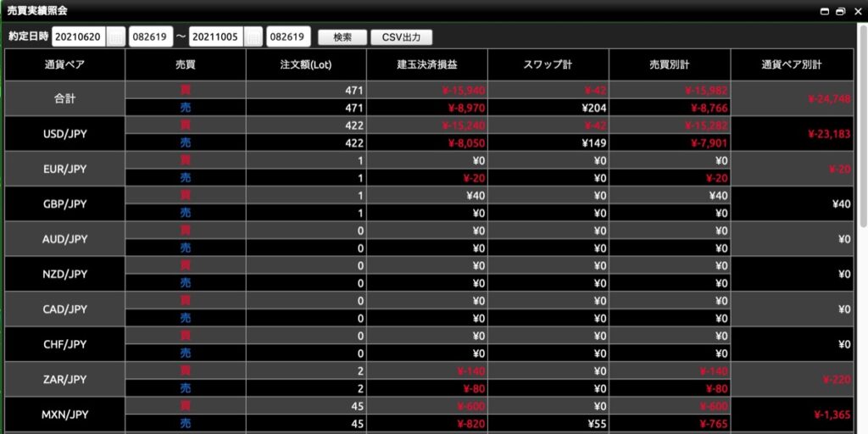This screenshot has width=868, height=434.
Task: Click the 売買別計 column header
Action: click(x=670, y=64)
